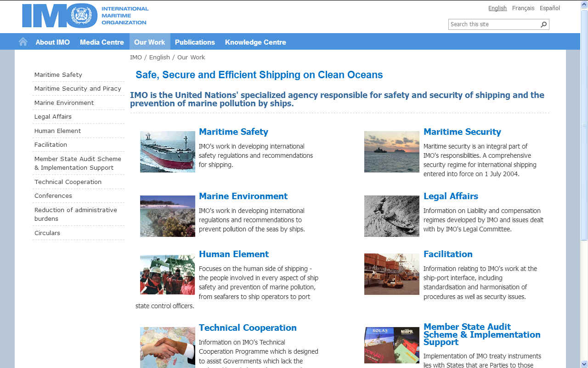The image size is (588, 368).
Task: Open Legal Affairs in the sidebar
Action: pos(53,117)
